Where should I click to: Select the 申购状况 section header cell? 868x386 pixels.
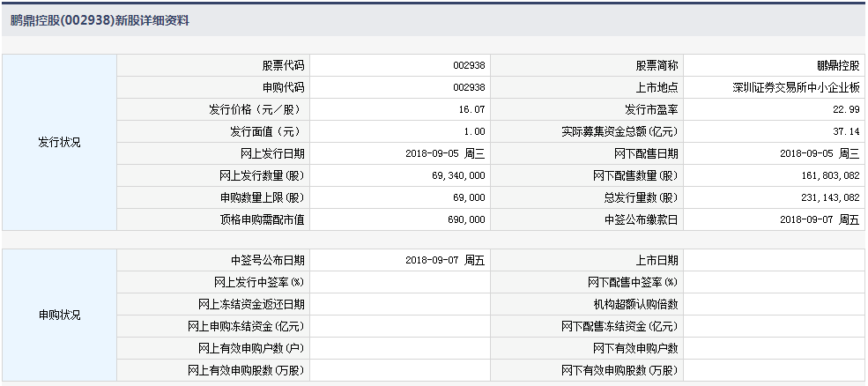click(x=59, y=315)
